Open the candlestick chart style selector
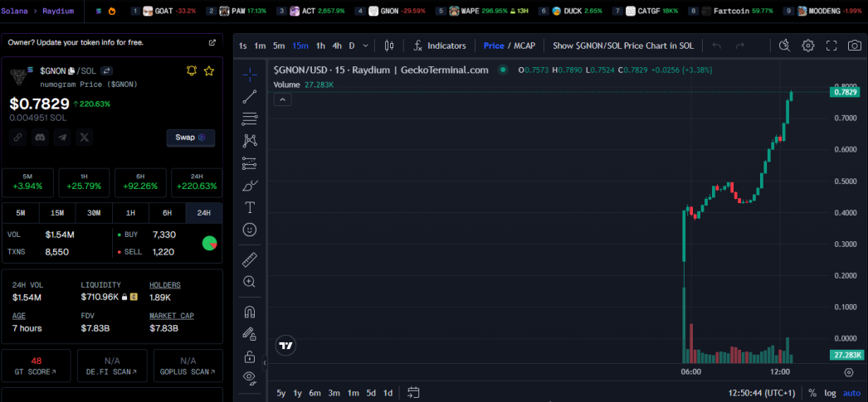Viewport: 868px width, 402px height. 389,46
